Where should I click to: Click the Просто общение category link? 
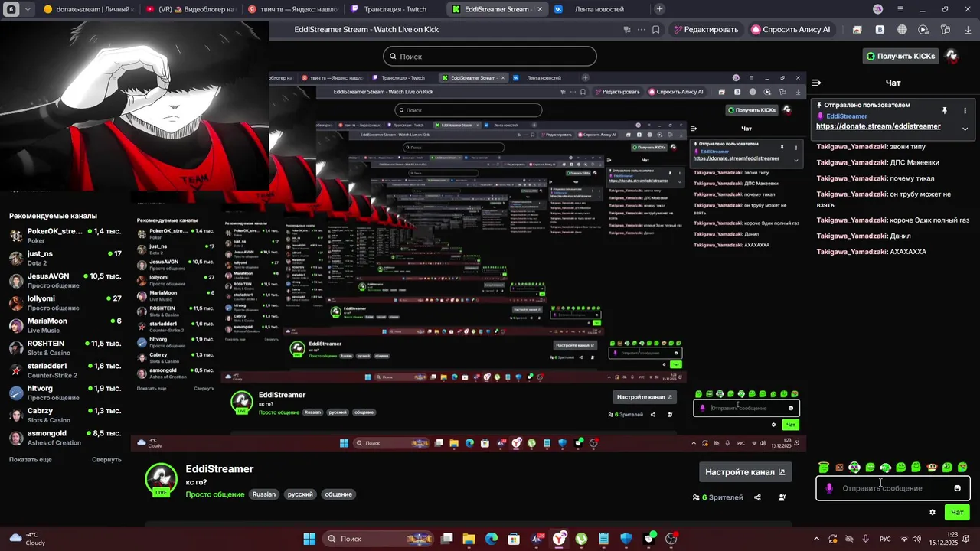(x=215, y=494)
